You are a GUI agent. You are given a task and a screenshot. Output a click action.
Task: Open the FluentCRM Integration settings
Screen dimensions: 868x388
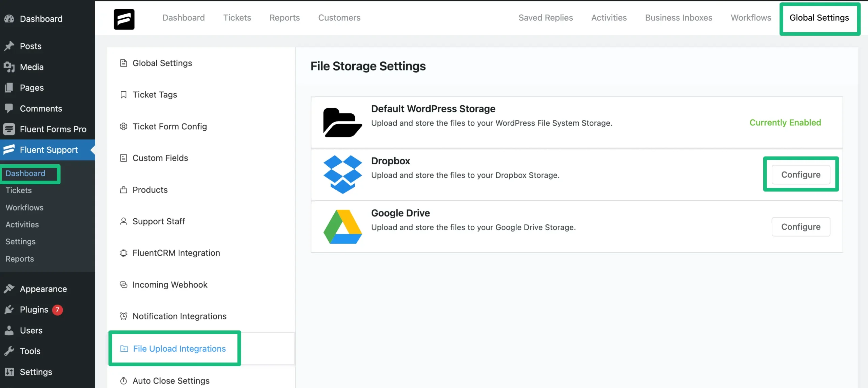coord(201,253)
